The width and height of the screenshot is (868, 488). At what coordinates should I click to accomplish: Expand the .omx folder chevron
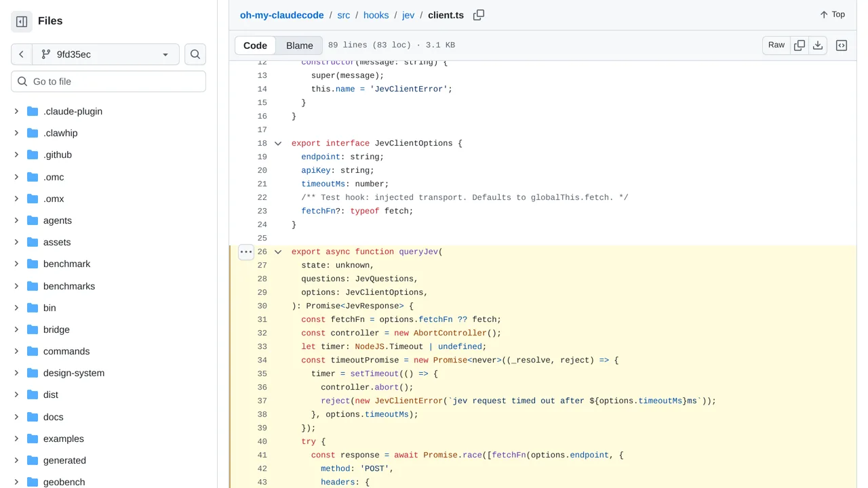coord(16,199)
